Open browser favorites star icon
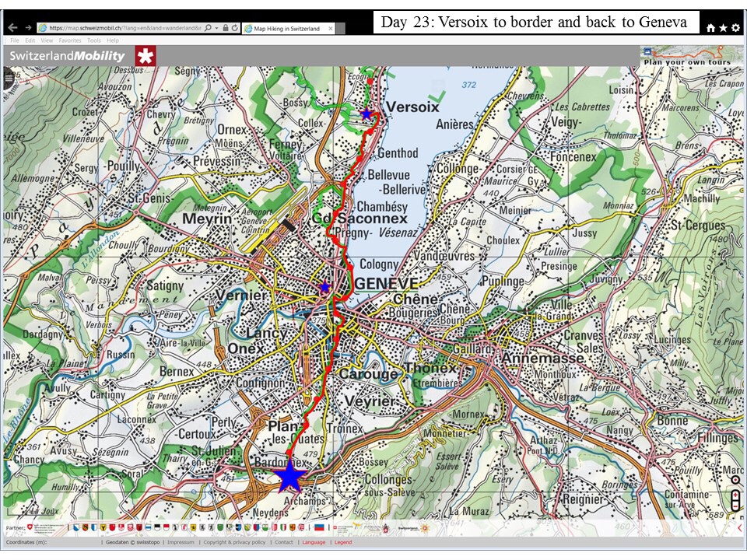This screenshot has height=560, width=747. click(723, 28)
